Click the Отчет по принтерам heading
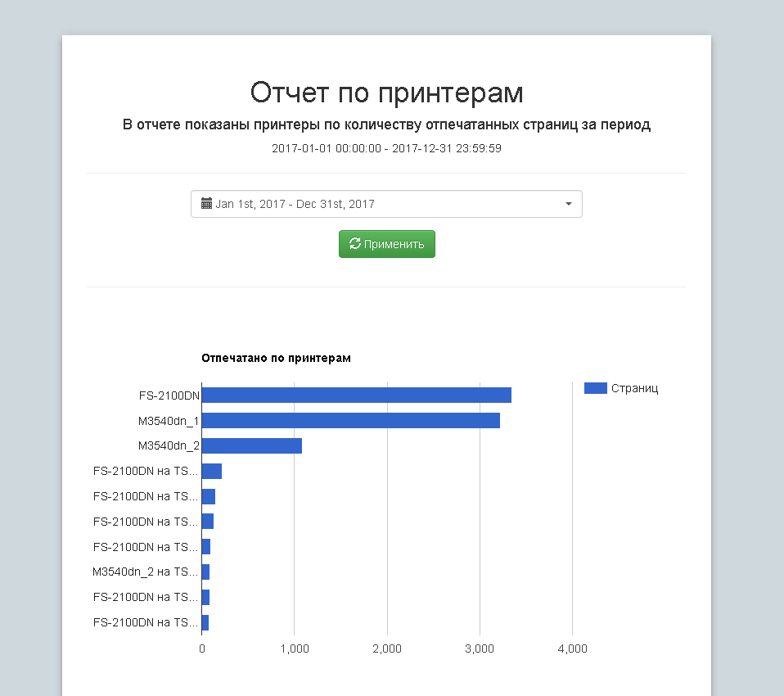This screenshot has height=696, width=784. click(386, 93)
